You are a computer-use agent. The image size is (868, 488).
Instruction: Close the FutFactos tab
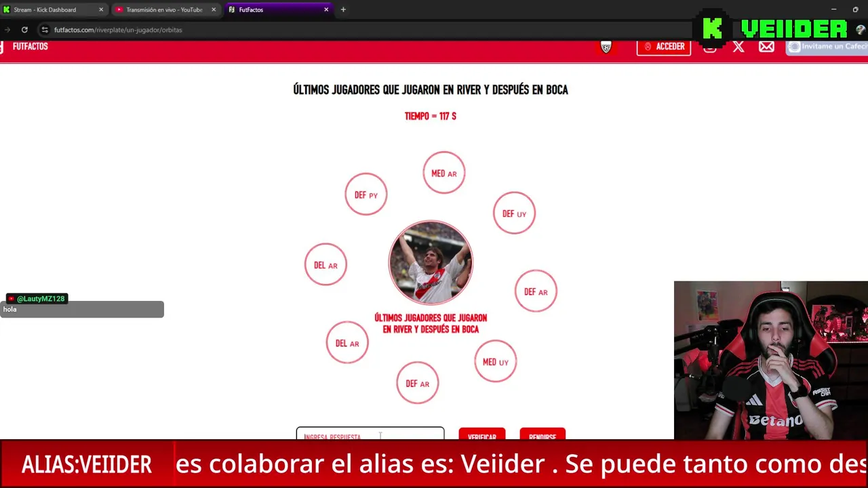pyautogui.click(x=326, y=9)
